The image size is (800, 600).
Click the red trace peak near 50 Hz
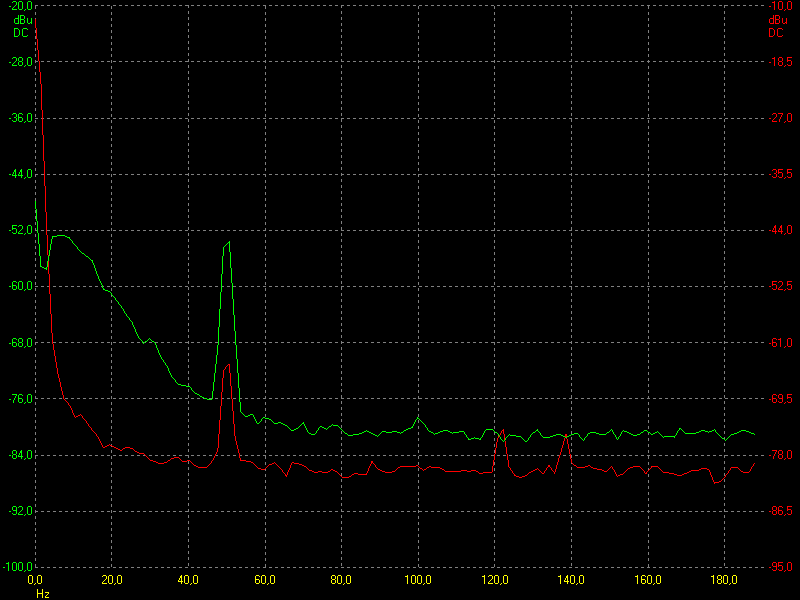(x=227, y=366)
